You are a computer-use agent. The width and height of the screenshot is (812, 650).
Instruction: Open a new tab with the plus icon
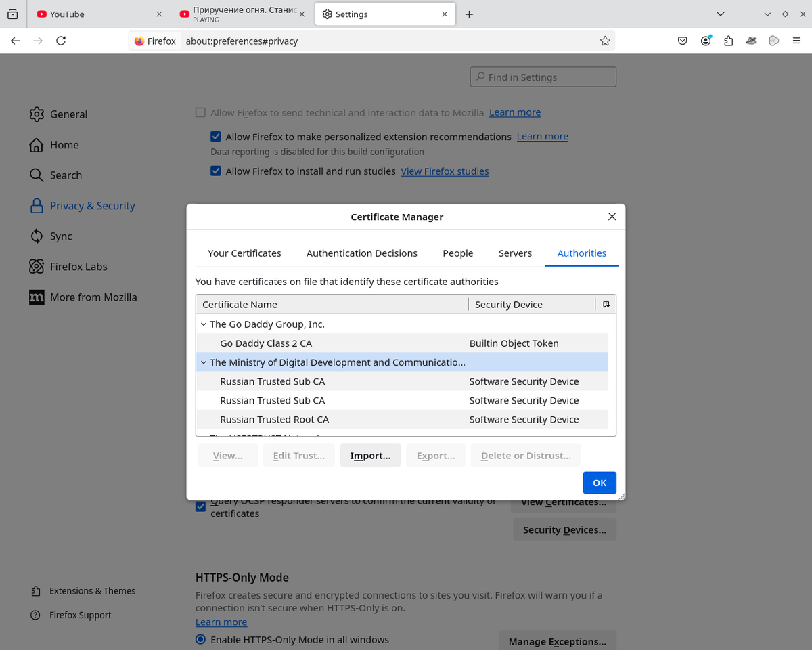pyautogui.click(x=469, y=14)
